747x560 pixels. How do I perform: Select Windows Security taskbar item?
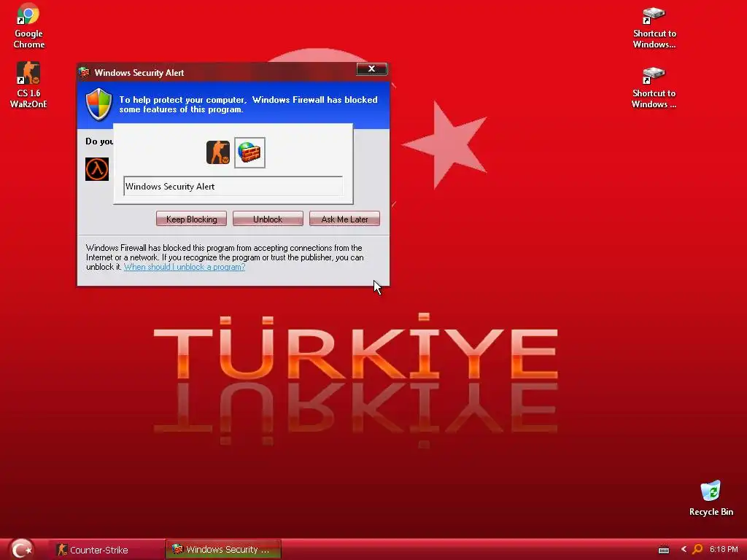tap(223, 550)
